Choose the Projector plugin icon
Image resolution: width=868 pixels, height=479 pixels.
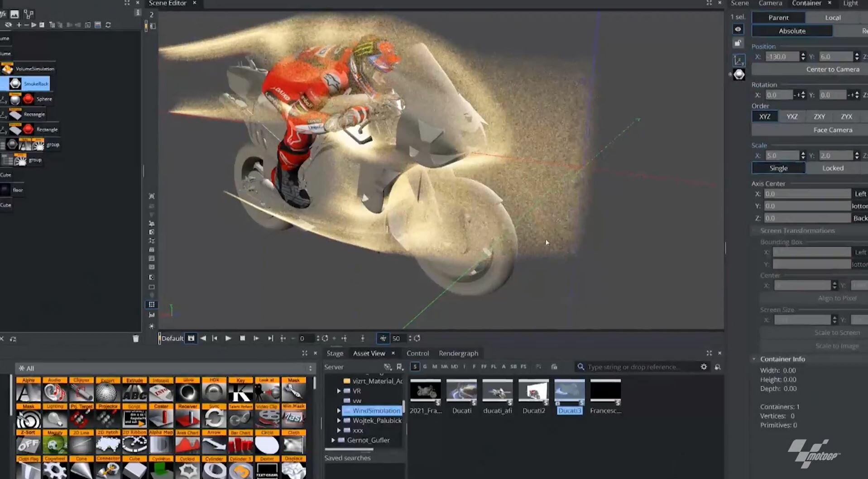[x=108, y=416]
